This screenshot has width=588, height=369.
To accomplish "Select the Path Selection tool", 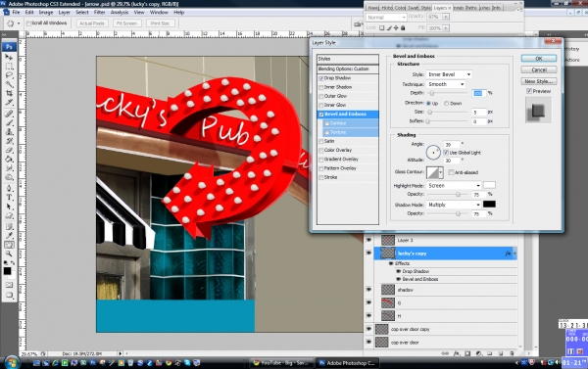I will point(9,207).
